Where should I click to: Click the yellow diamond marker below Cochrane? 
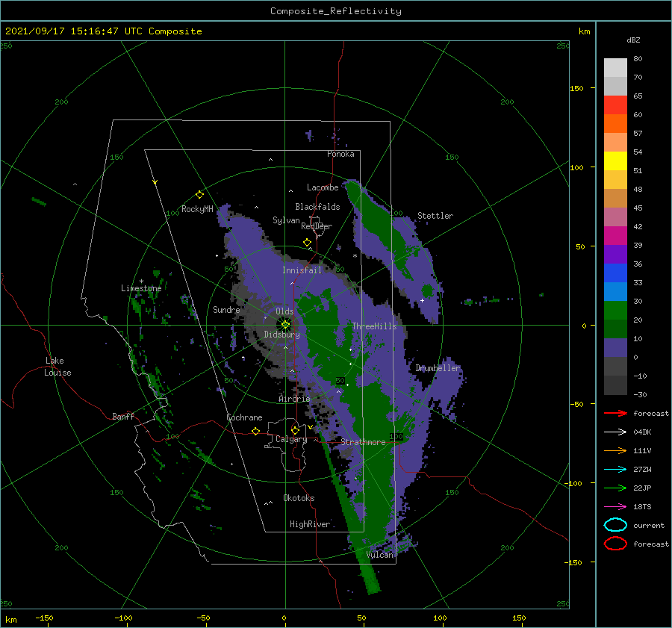coord(256,431)
